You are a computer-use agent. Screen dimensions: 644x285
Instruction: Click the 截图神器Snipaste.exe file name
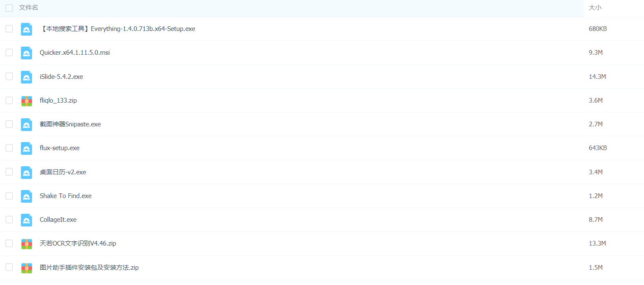[x=70, y=124]
